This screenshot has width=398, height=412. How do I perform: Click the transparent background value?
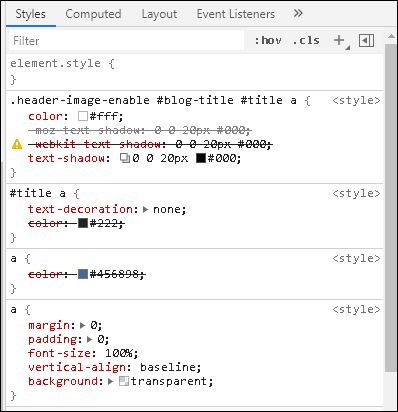pos(168,381)
